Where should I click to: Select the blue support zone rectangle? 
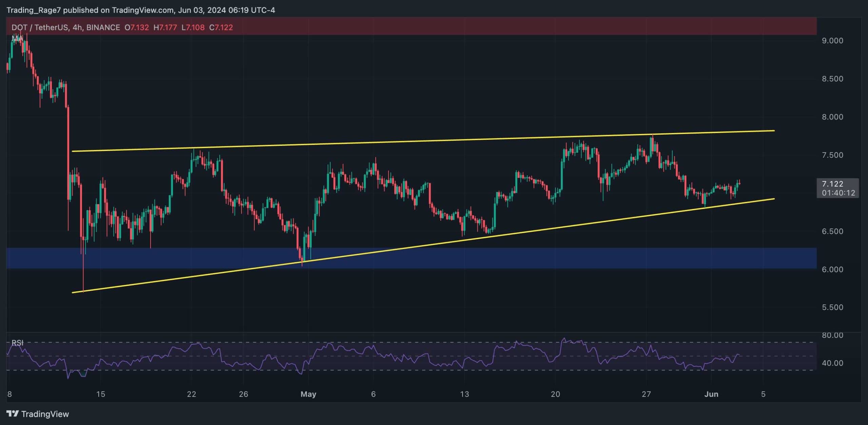click(412, 258)
